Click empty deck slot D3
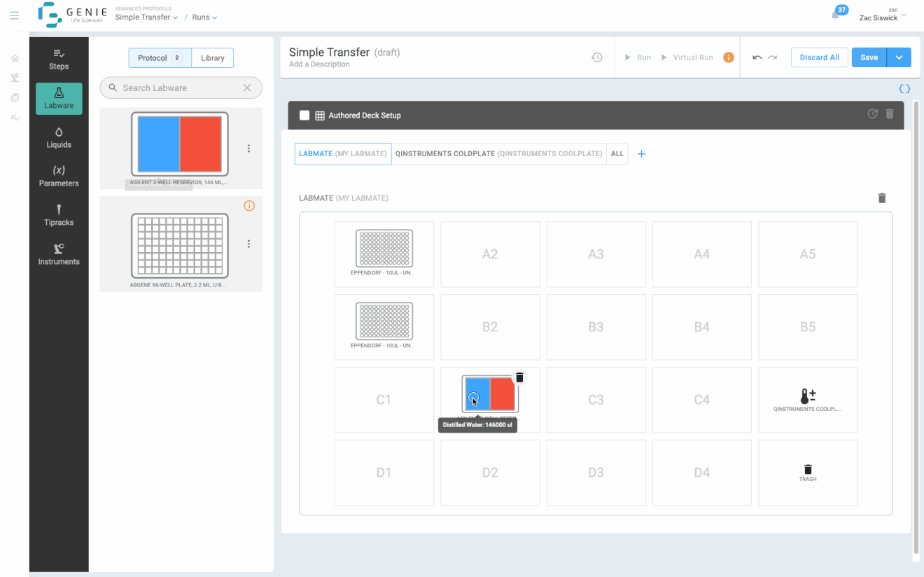The image size is (924, 577). [x=596, y=473]
